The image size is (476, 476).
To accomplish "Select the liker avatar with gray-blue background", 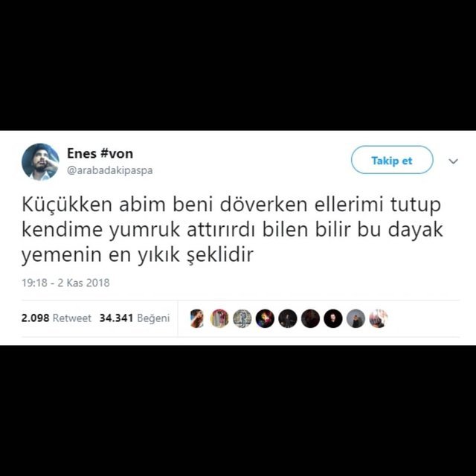I will 356,318.
